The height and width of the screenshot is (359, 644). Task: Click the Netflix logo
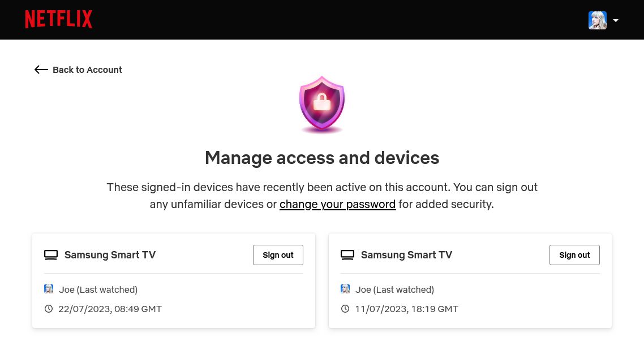point(58,19)
